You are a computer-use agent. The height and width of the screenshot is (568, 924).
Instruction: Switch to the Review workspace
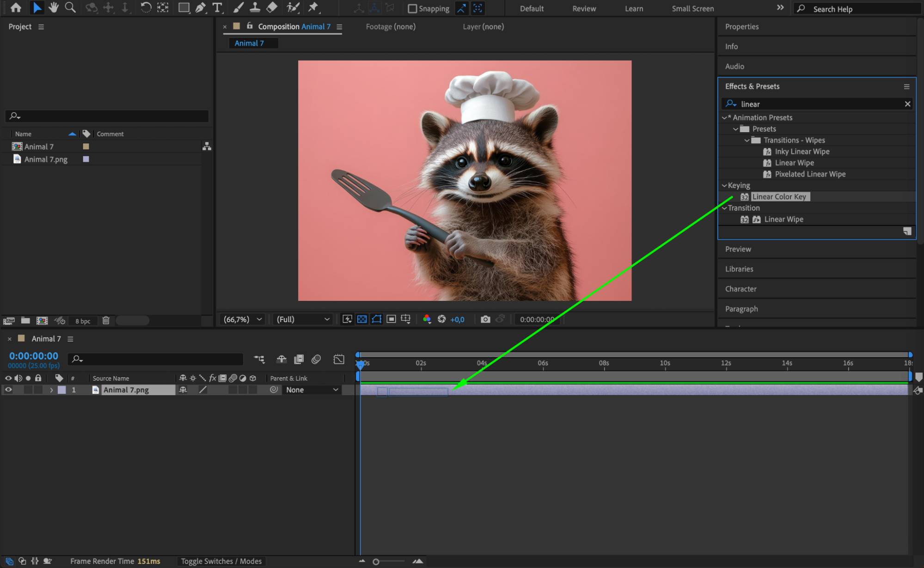tap(584, 8)
